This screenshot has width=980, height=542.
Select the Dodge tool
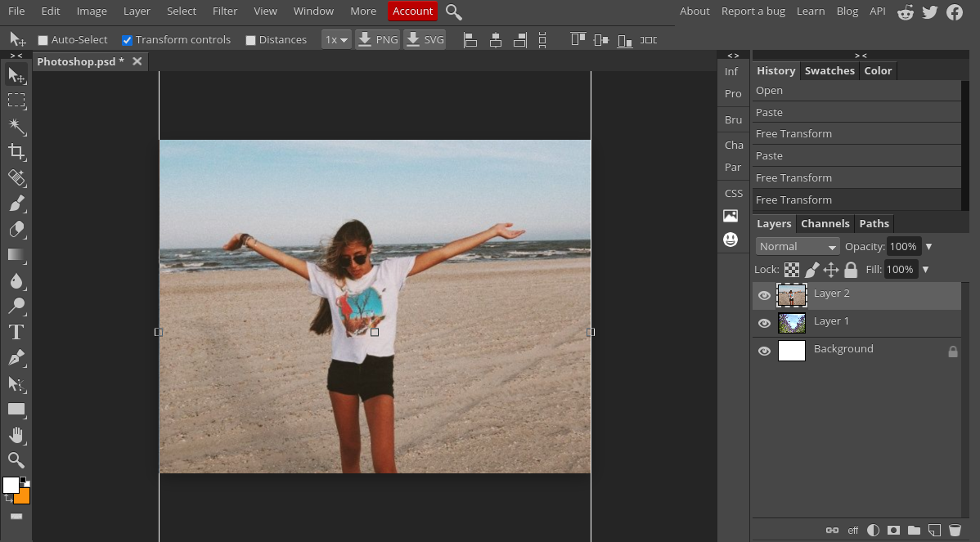click(x=16, y=306)
